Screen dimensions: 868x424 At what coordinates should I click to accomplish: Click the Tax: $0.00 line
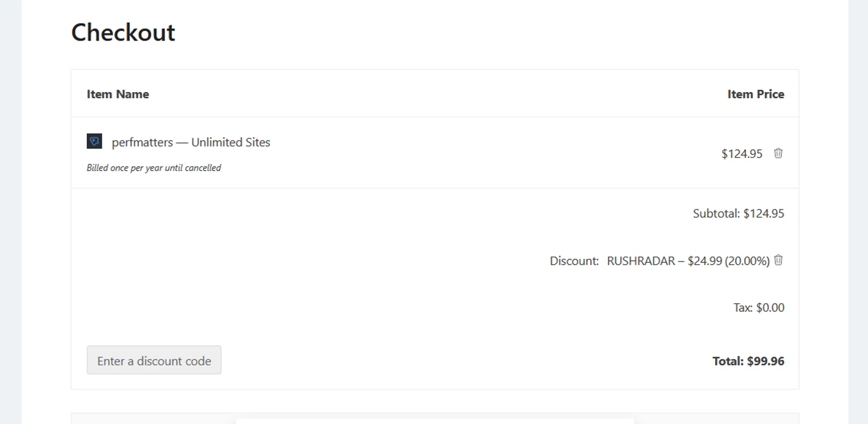click(x=759, y=308)
